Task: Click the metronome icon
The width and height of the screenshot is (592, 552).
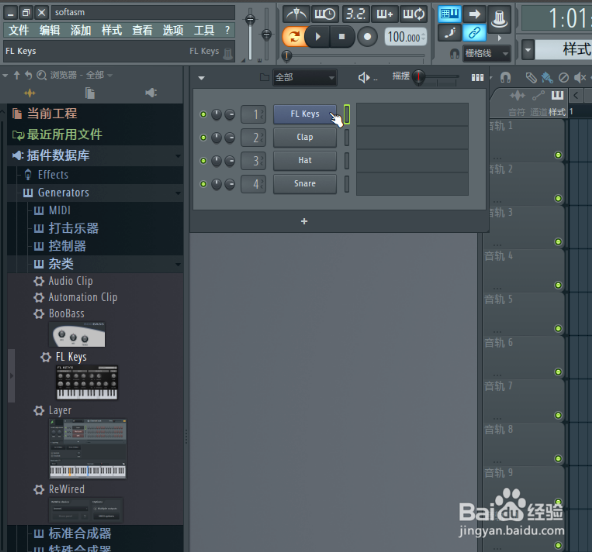Action: pos(296,14)
